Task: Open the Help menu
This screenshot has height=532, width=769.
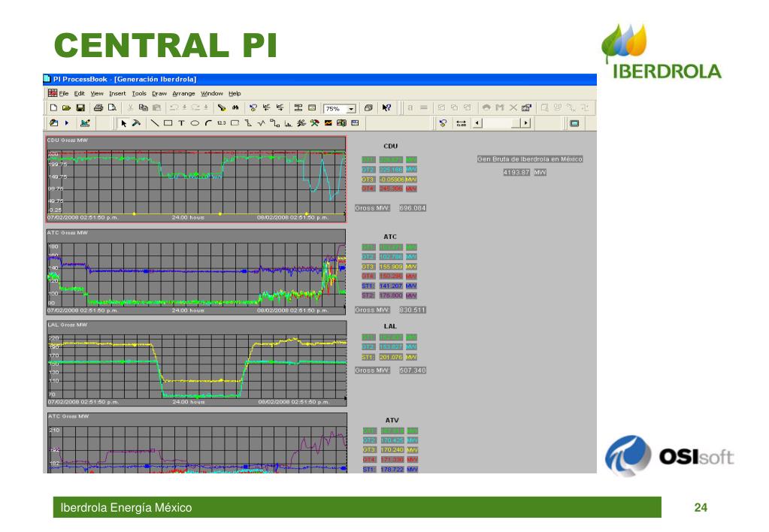Action: [235, 94]
